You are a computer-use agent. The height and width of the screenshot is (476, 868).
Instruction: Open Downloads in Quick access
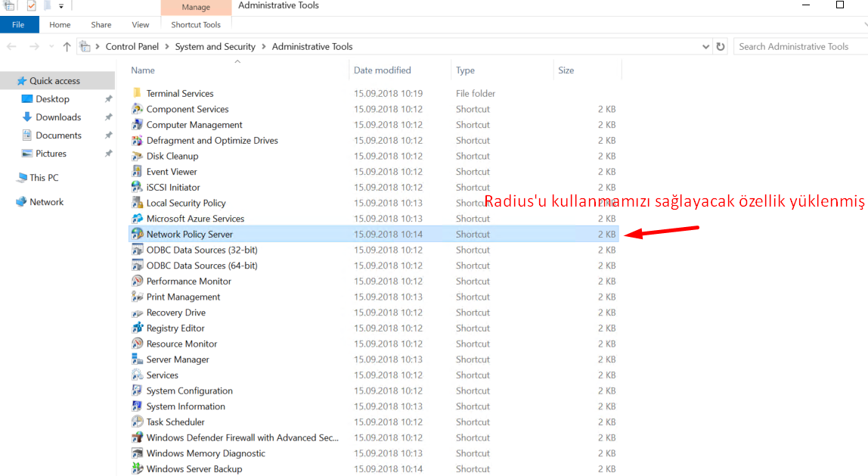coord(58,117)
